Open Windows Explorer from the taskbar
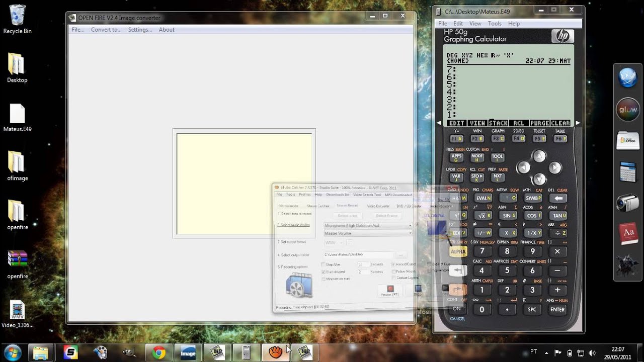 41,353
